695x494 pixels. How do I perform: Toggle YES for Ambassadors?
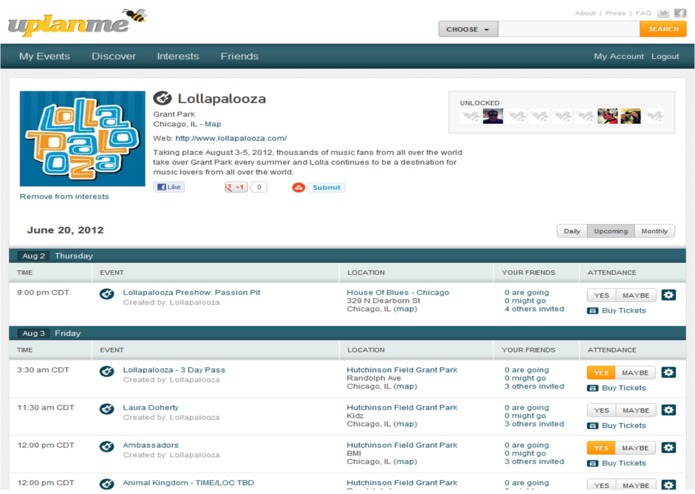(x=601, y=448)
